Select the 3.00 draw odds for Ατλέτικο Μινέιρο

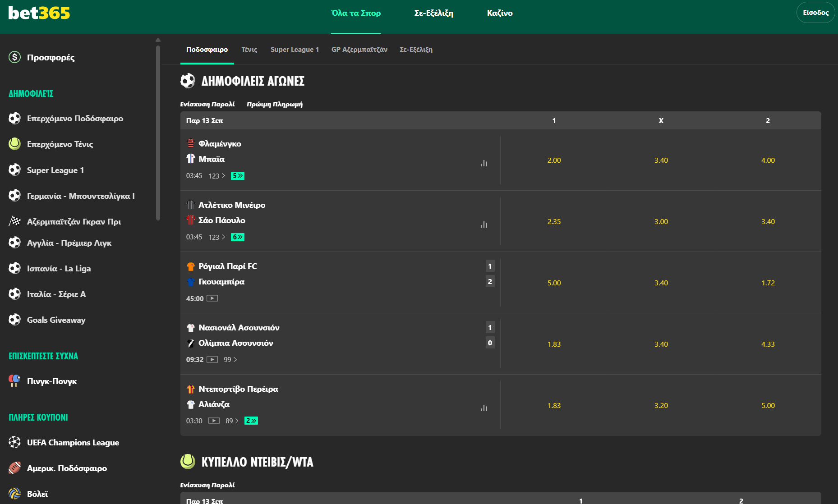661,221
